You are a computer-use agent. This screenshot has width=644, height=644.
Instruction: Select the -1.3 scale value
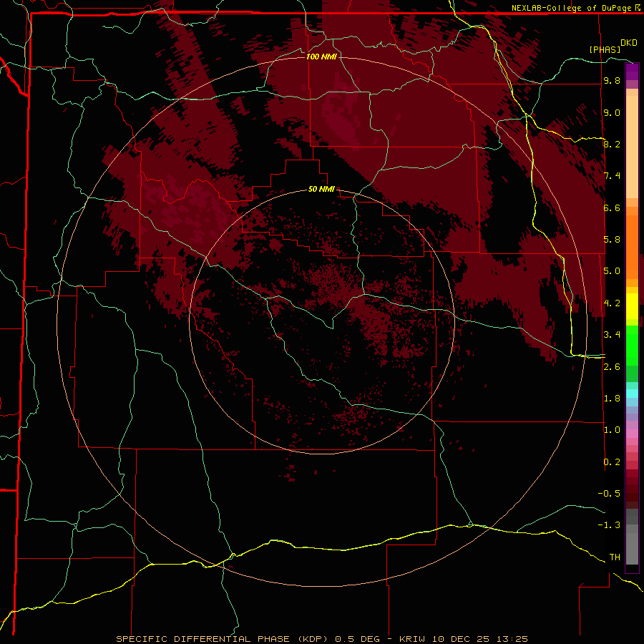coord(609,525)
